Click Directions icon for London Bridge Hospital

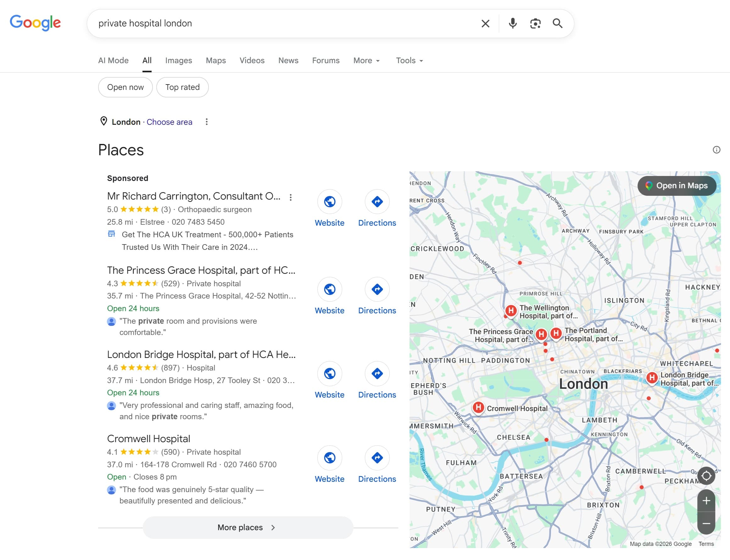coord(377,374)
